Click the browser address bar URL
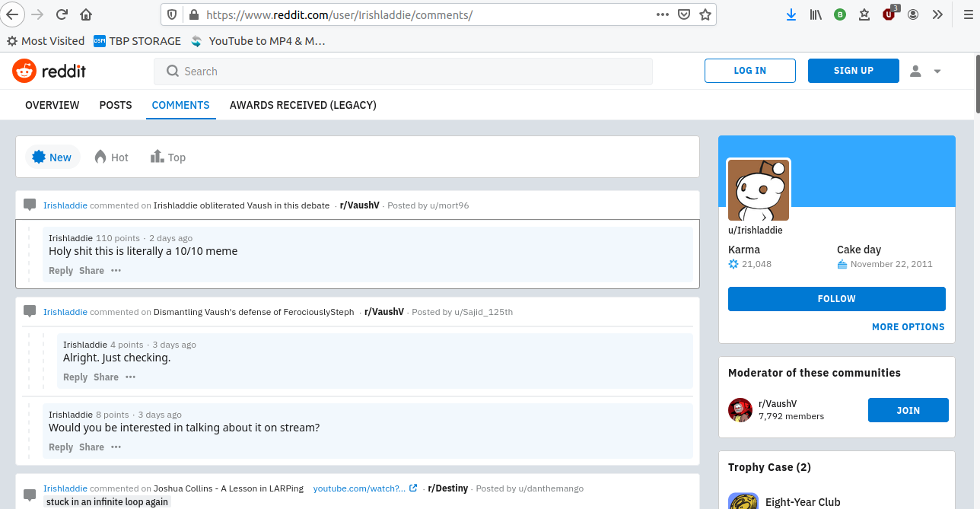The height and width of the screenshot is (509, 980). (x=339, y=14)
